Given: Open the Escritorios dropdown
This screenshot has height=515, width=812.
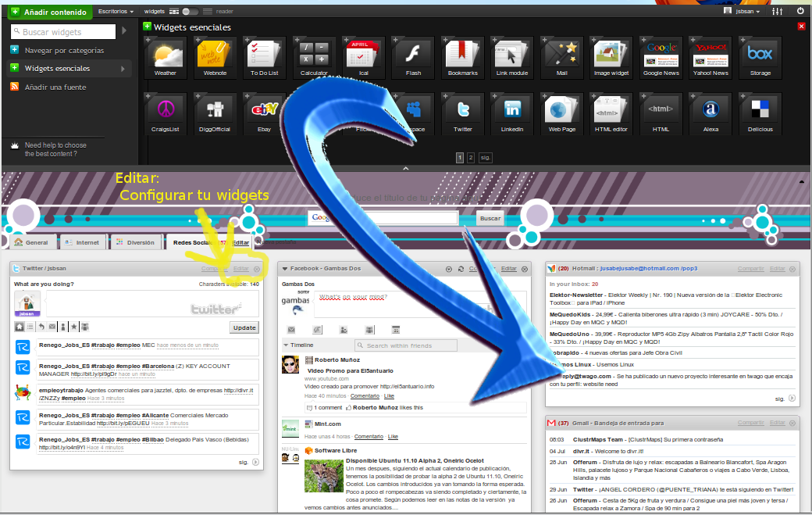Looking at the screenshot, I should (116, 11).
